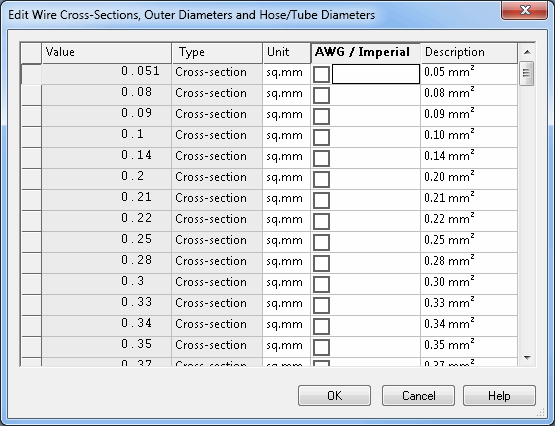Check the AWG box beside 0.25 sq.mm
Viewport: 555px width, 426px height.
click(321, 242)
